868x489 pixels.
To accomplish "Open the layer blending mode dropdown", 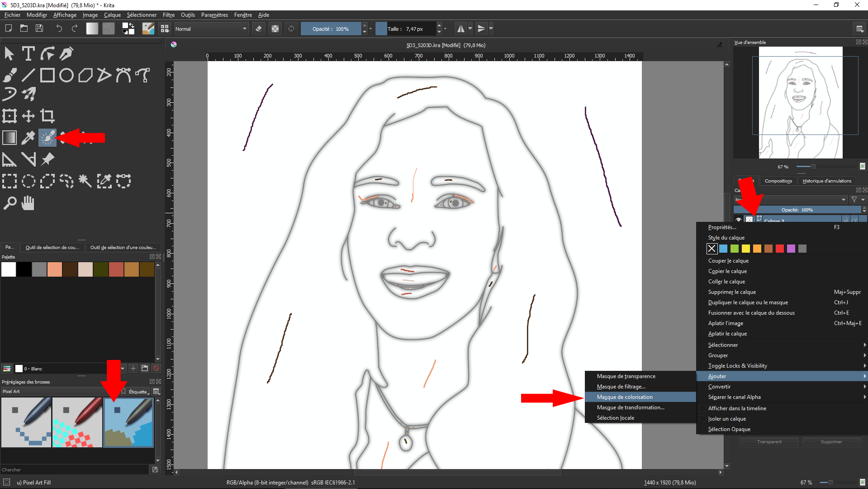I will point(791,200).
